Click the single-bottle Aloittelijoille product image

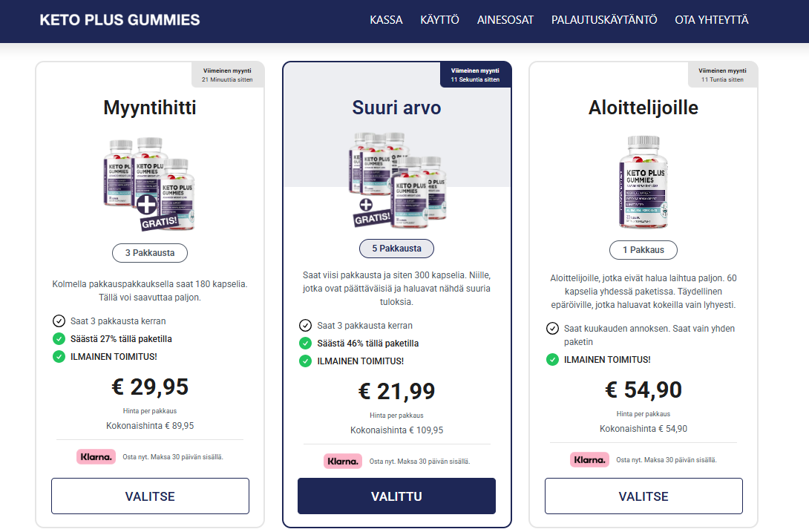643,183
